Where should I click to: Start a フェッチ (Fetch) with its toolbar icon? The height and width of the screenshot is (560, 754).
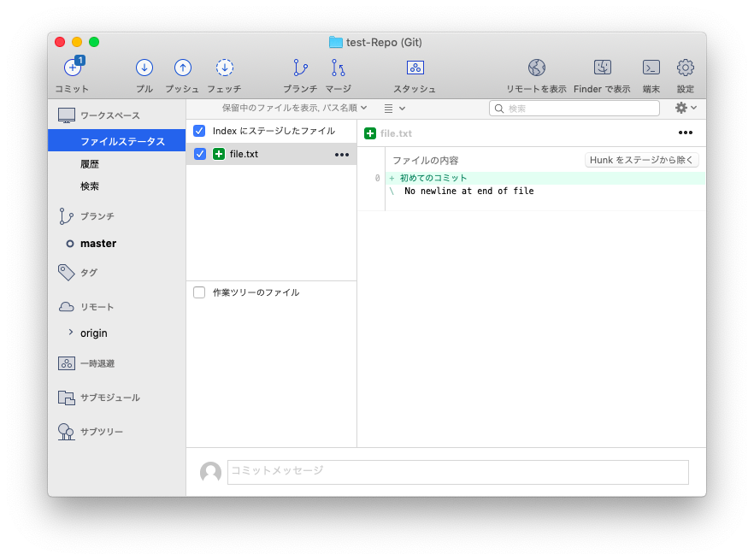point(224,68)
